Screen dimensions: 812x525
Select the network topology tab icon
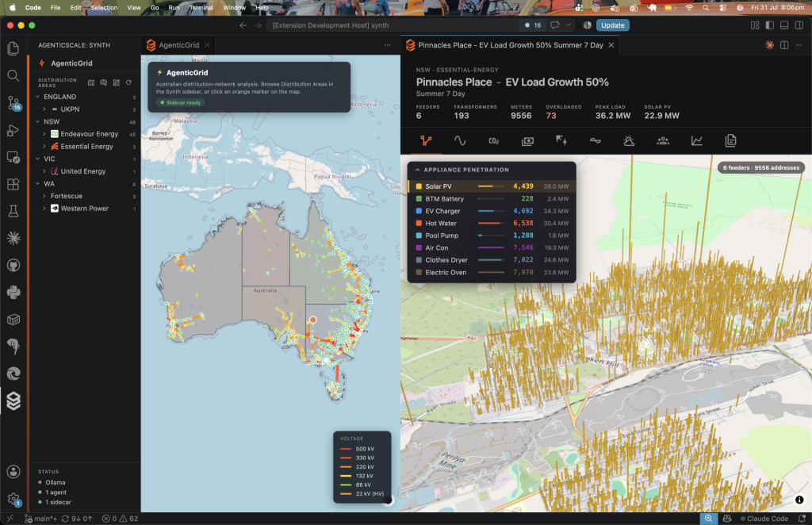pos(426,141)
